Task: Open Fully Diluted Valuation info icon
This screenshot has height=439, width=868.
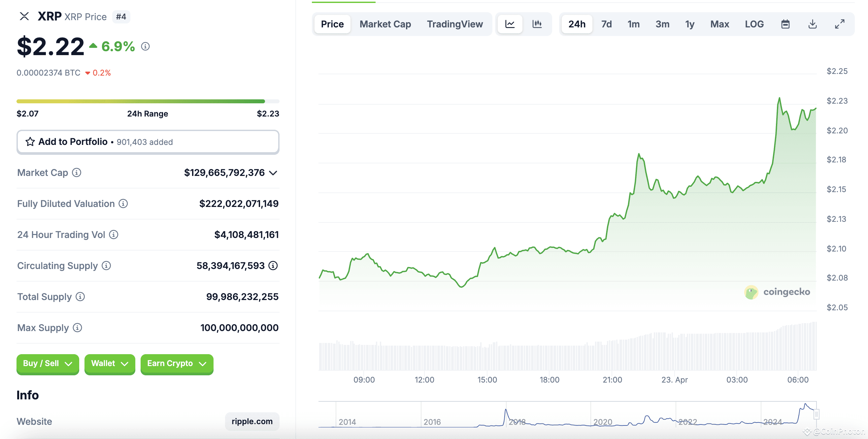Action: click(x=123, y=204)
